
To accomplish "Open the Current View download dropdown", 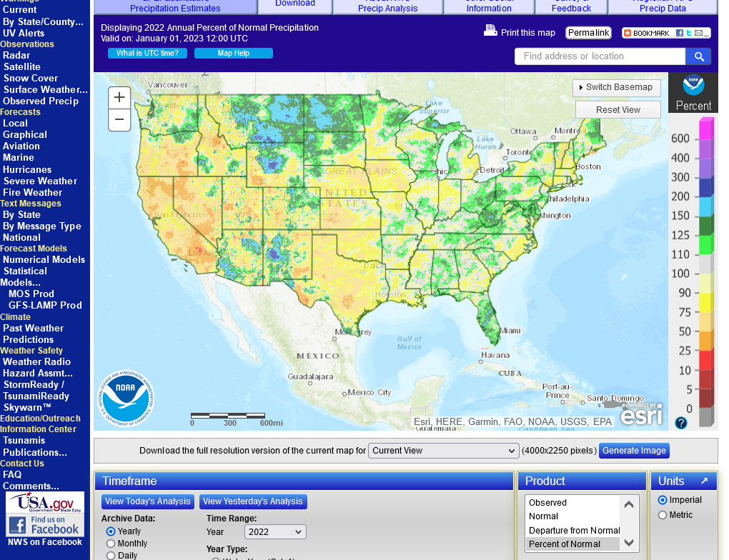I will pyautogui.click(x=444, y=451).
